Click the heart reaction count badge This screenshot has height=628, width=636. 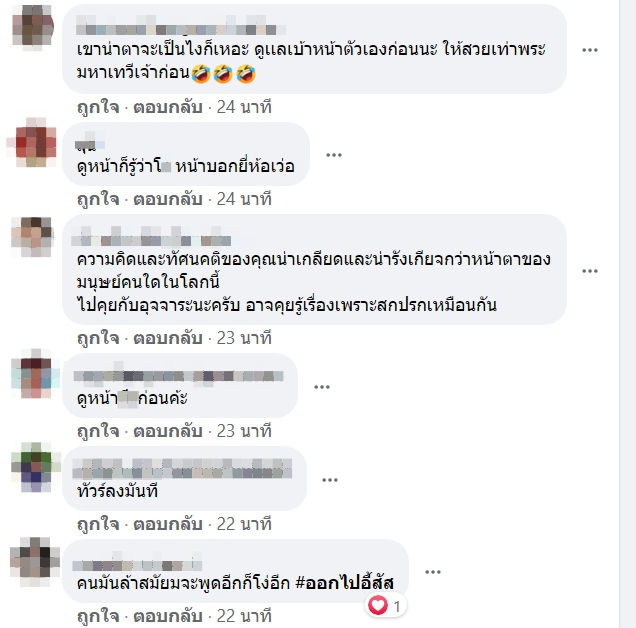click(385, 606)
